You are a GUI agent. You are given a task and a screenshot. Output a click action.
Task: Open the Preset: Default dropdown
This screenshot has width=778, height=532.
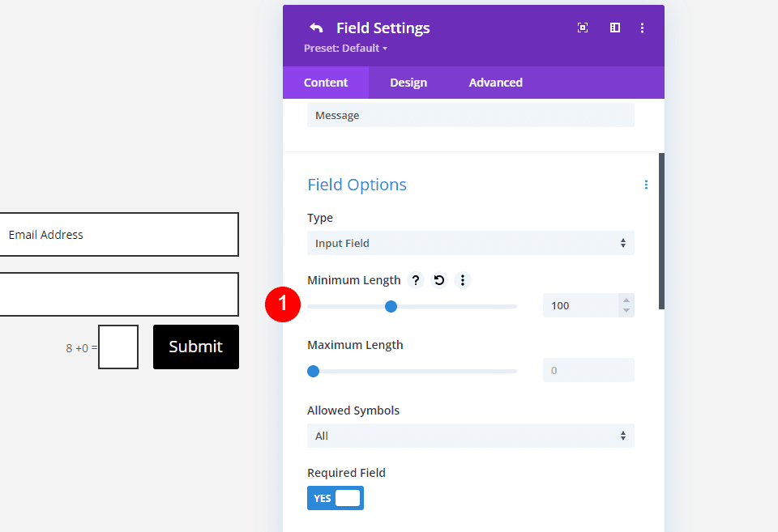pyautogui.click(x=346, y=49)
